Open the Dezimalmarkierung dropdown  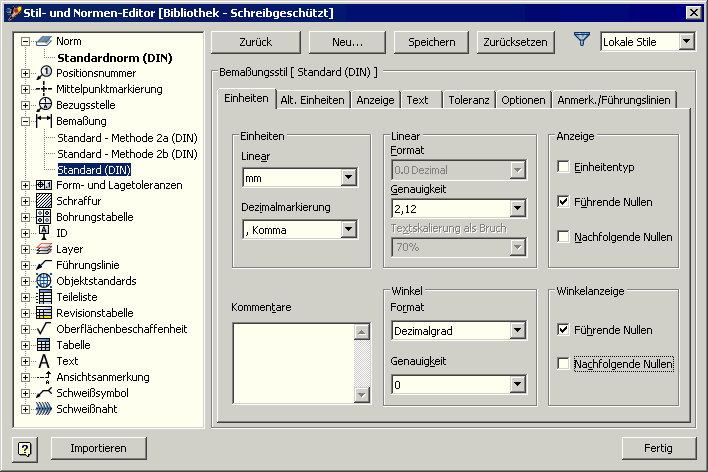(x=348, y=230)
